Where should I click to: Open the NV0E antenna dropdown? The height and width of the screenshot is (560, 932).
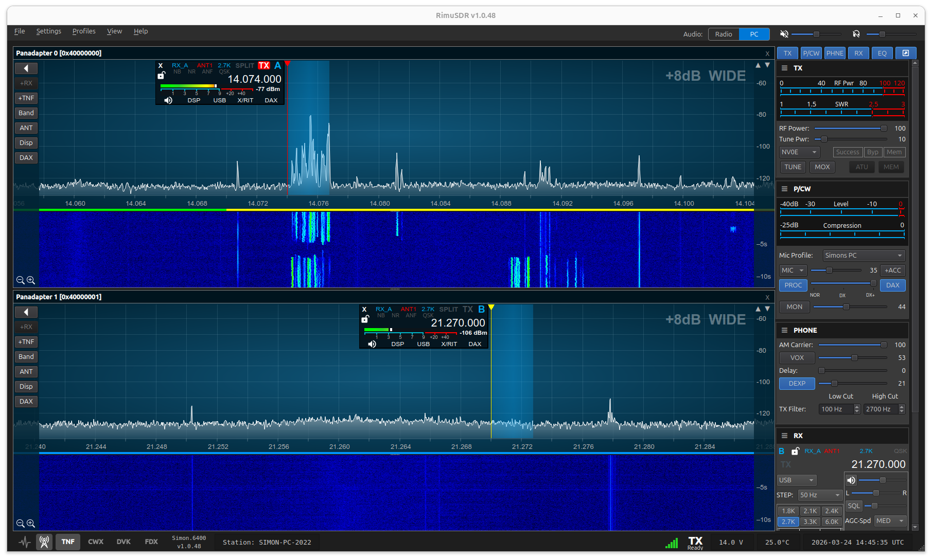coord(799,152)
